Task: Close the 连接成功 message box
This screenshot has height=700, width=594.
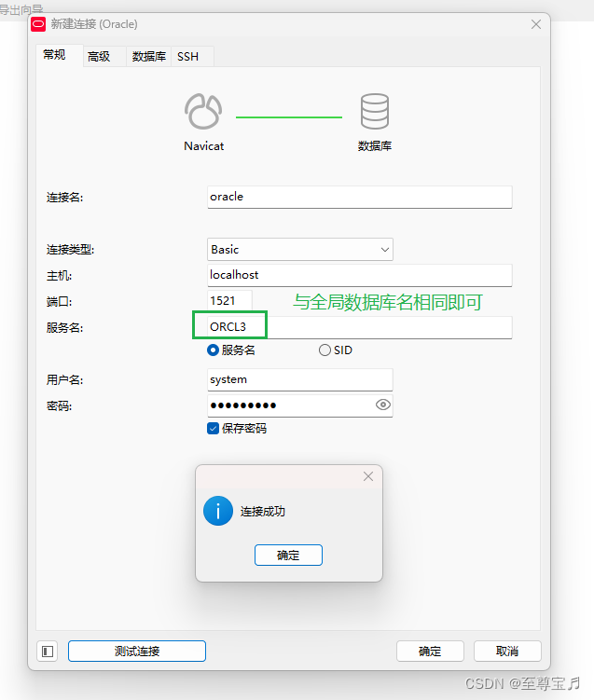Action: 368,477
